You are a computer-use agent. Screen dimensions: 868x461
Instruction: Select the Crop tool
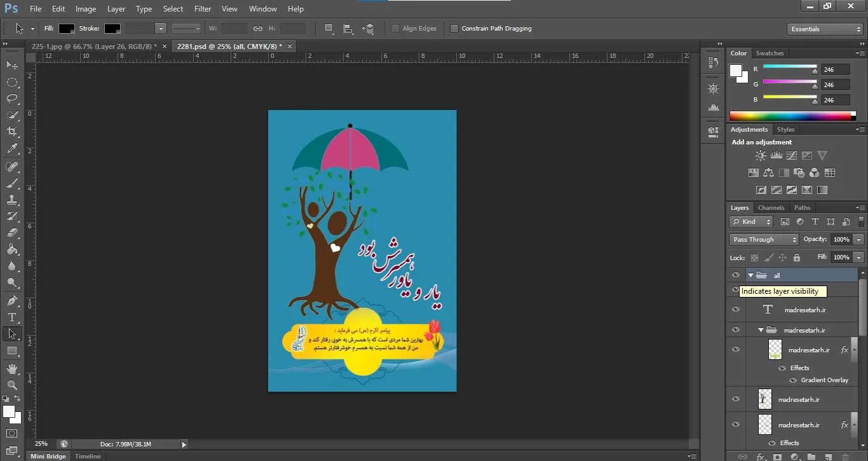coord(12,132)
